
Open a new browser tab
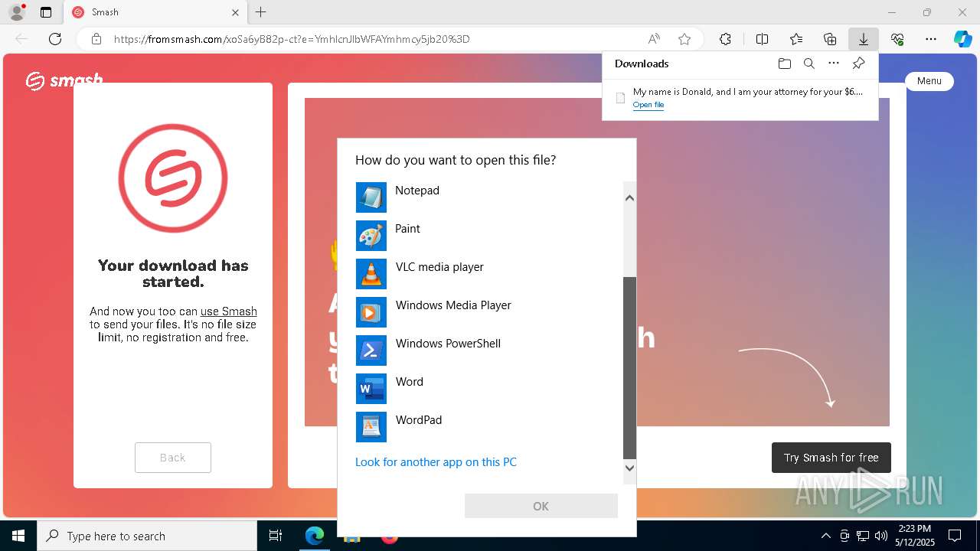click(x=261, y=12)
